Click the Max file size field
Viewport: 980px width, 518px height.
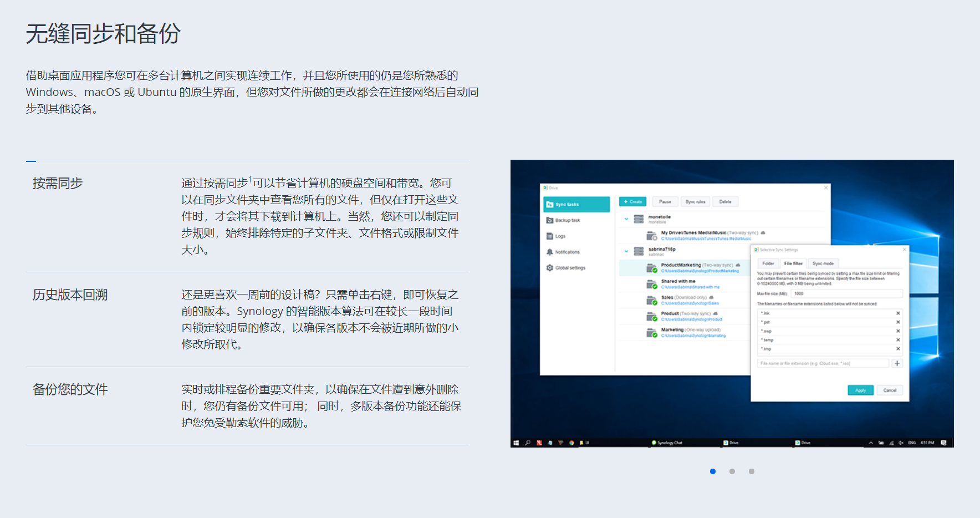click(846, 293)
